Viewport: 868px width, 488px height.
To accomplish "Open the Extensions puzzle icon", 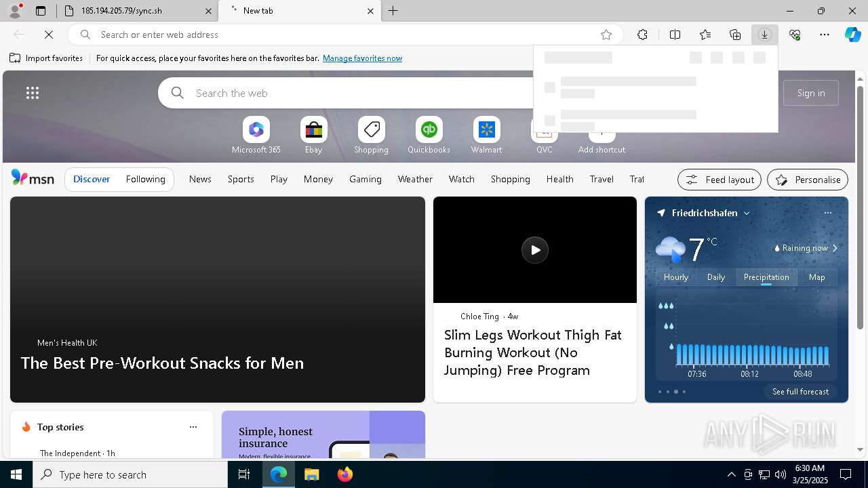I will pos(642,35).
